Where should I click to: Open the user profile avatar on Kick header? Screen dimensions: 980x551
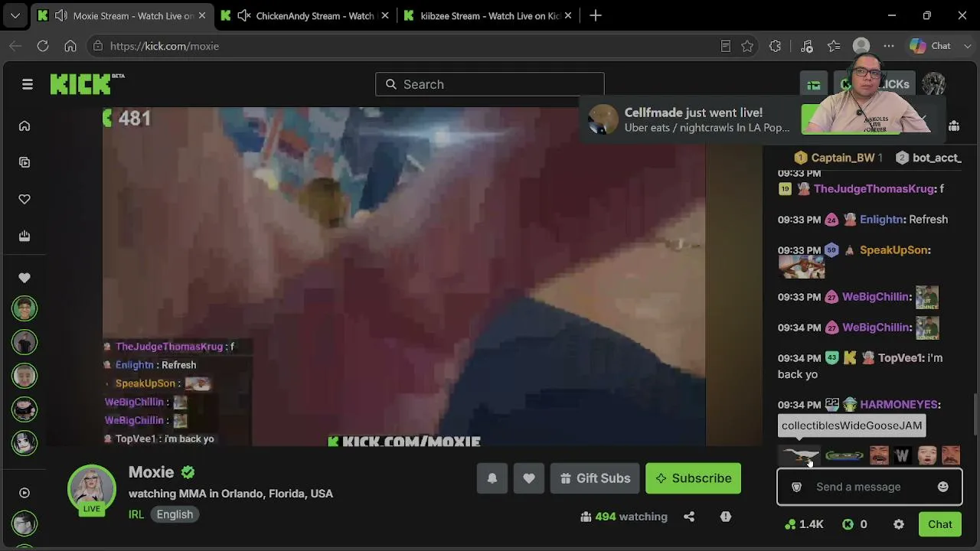pos(934,84)
